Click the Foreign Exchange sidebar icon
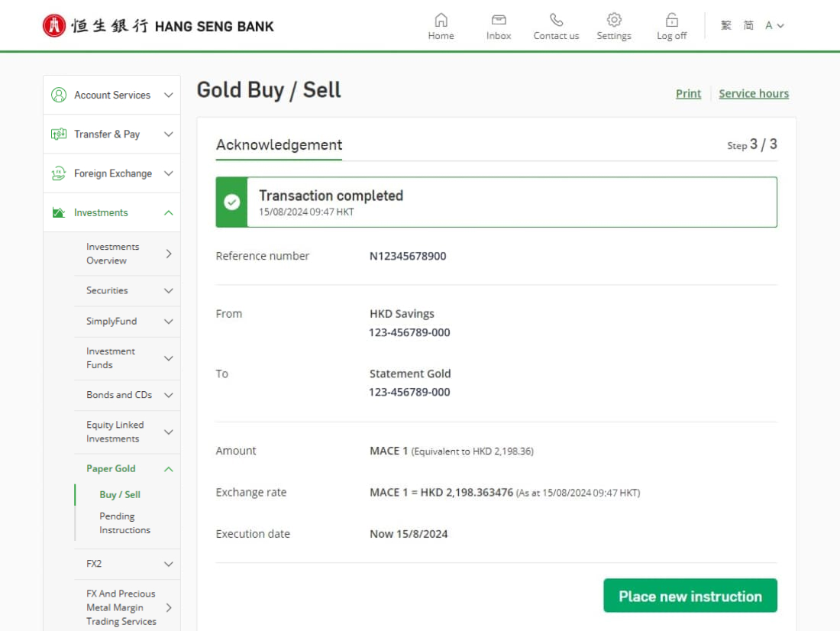840x631 pixels. coord(59,173)
